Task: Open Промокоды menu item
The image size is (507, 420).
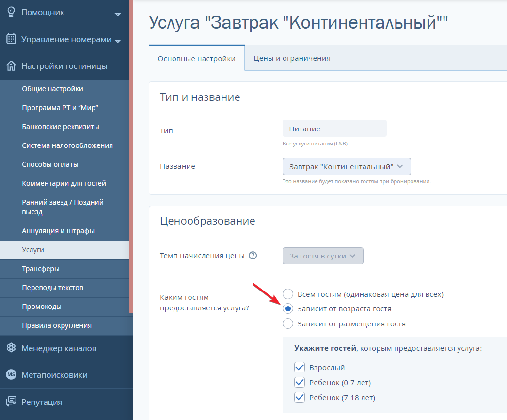Action: [64, 307]
